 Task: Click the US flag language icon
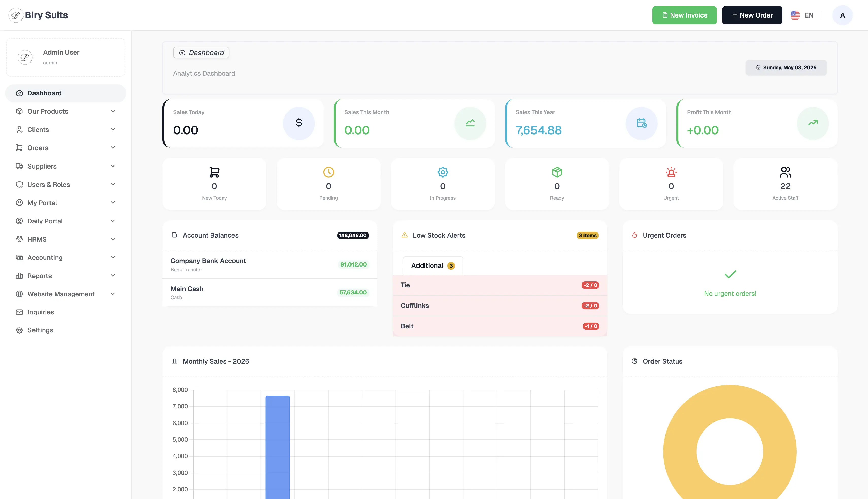coord(795,15)
